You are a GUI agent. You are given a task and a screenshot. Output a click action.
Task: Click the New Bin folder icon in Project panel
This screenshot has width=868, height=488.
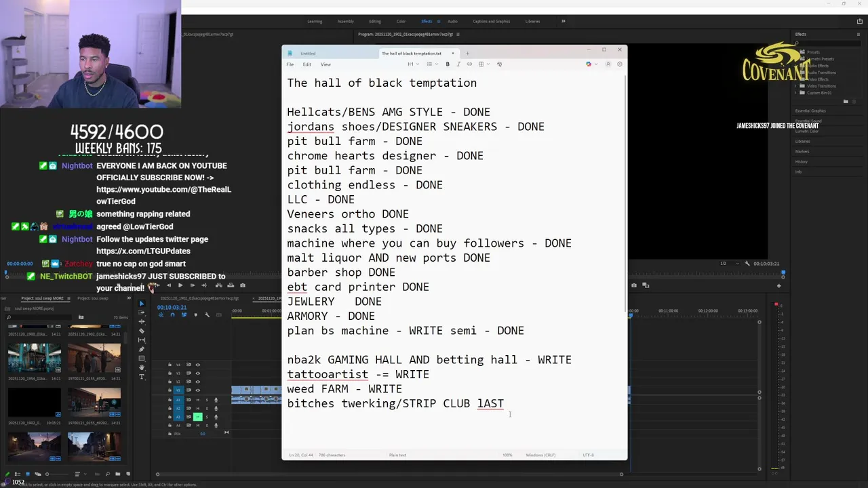117,474
